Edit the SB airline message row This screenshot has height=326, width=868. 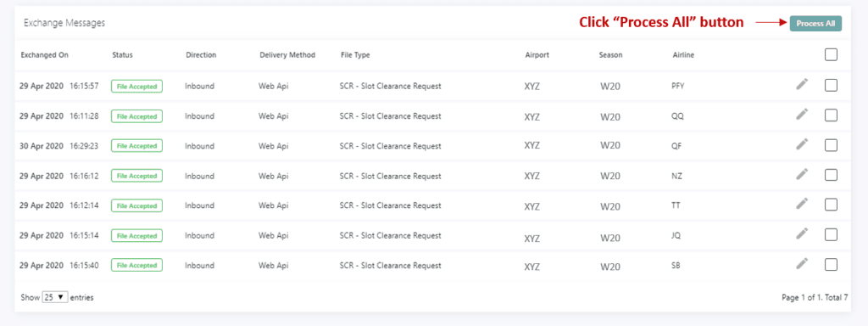pos(802,263)
